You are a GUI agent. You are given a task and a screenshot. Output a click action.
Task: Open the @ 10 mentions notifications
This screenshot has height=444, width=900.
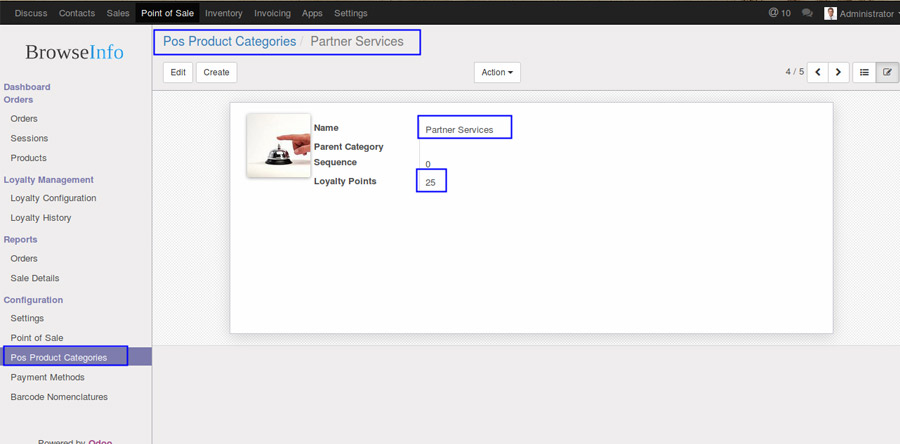pyautogui.click(x=779, y=13)
